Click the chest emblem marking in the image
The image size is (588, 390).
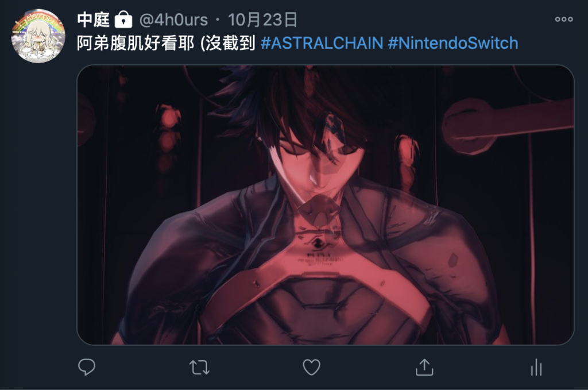(x=317, y=243)
